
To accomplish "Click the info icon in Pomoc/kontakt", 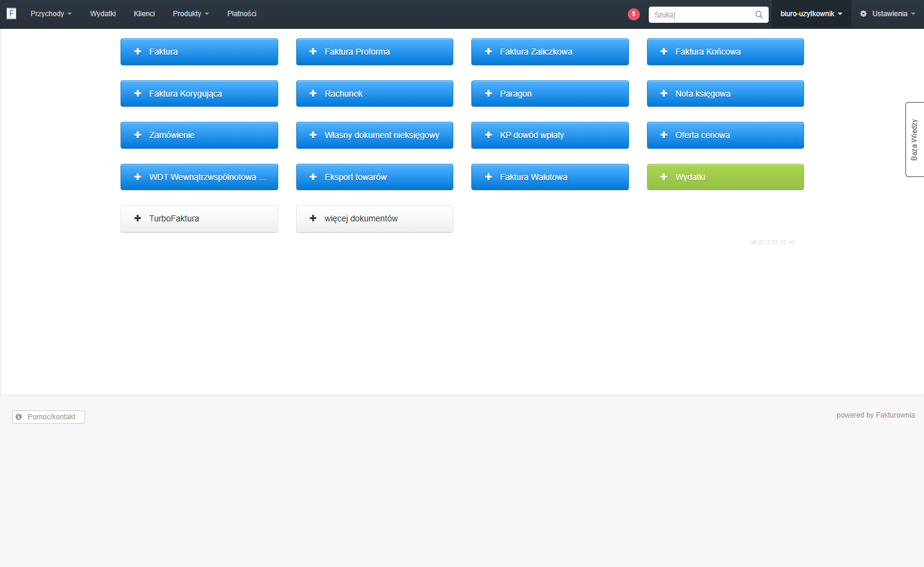I will 19,417.
